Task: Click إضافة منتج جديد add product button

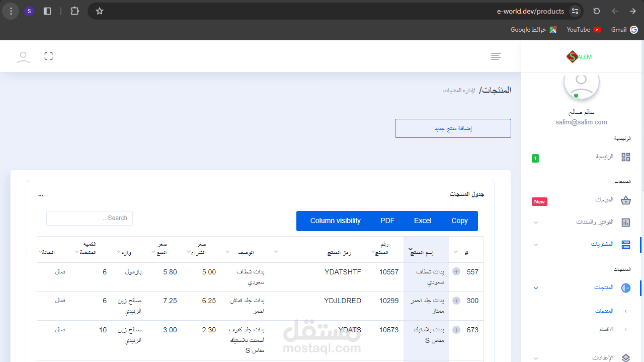Action: point(453,128)
